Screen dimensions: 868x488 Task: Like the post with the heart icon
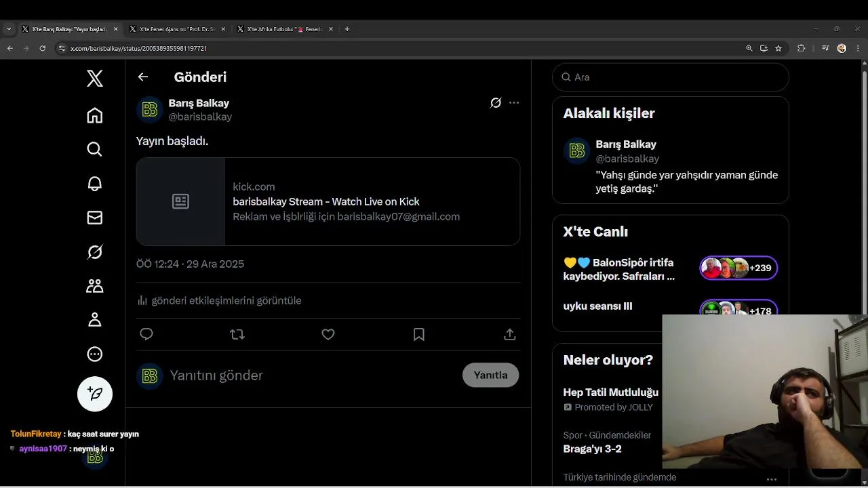point(328,334)
